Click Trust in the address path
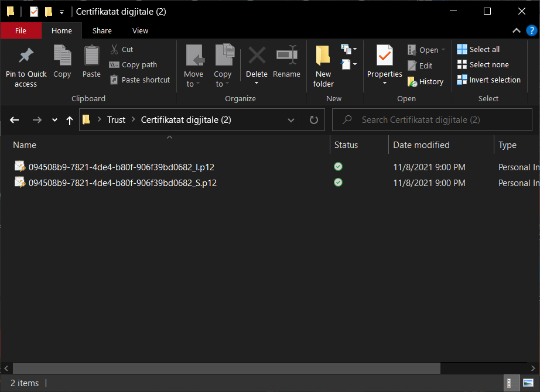 point(116,120)
